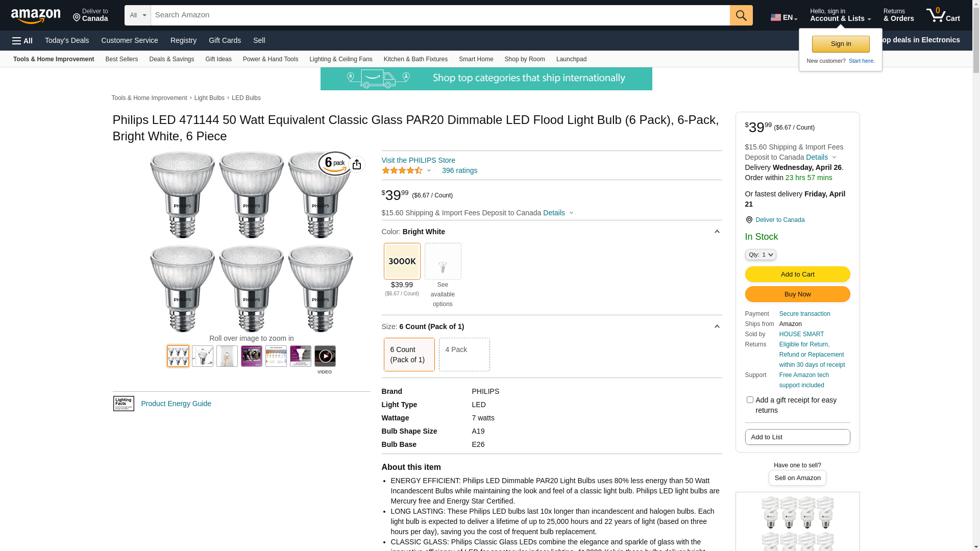The image size is (980, 551).
Task: Open the EN language flag selector
Action: tap(783, 17)
